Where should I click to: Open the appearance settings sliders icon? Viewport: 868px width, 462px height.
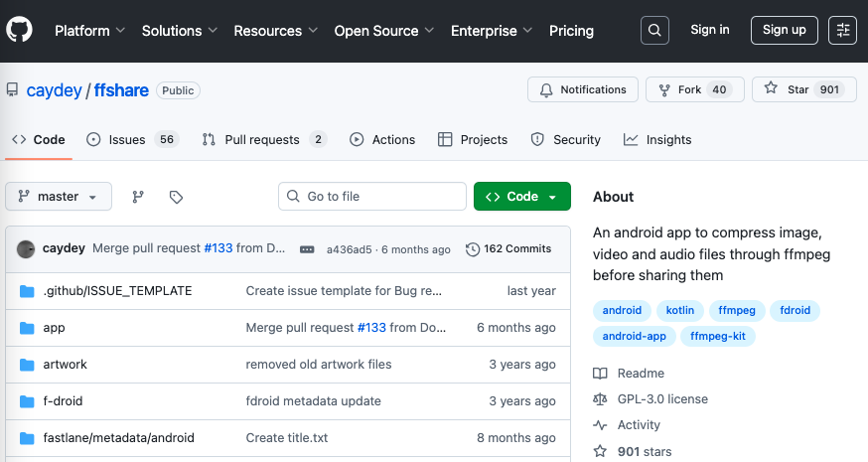(x=842, y=30)
